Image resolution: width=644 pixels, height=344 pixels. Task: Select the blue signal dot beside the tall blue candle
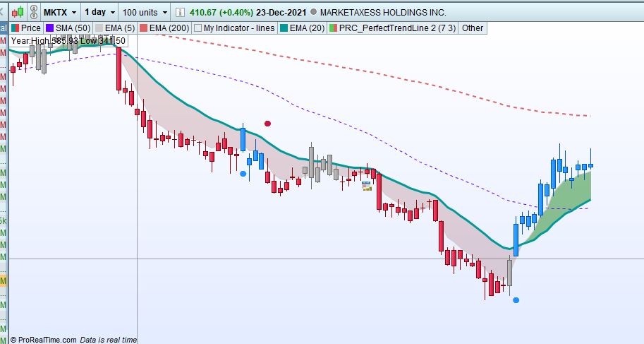click(x=243, y=174)
